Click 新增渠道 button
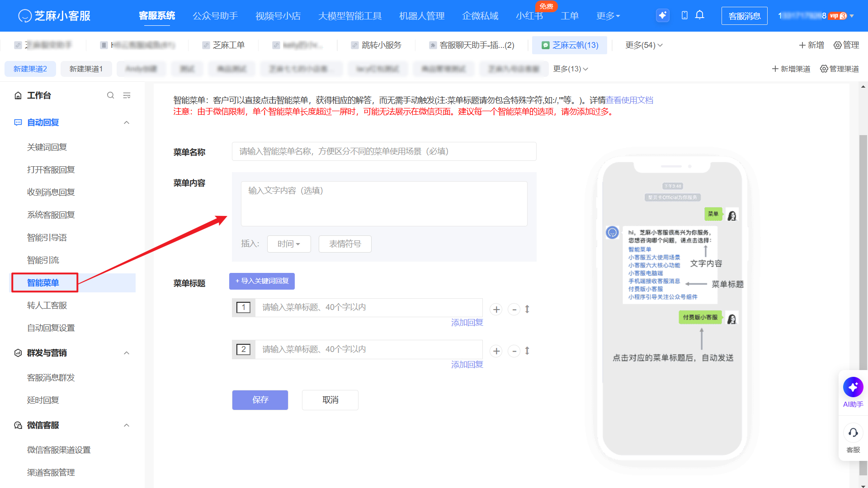868x488 pixels. click(791, 69)
